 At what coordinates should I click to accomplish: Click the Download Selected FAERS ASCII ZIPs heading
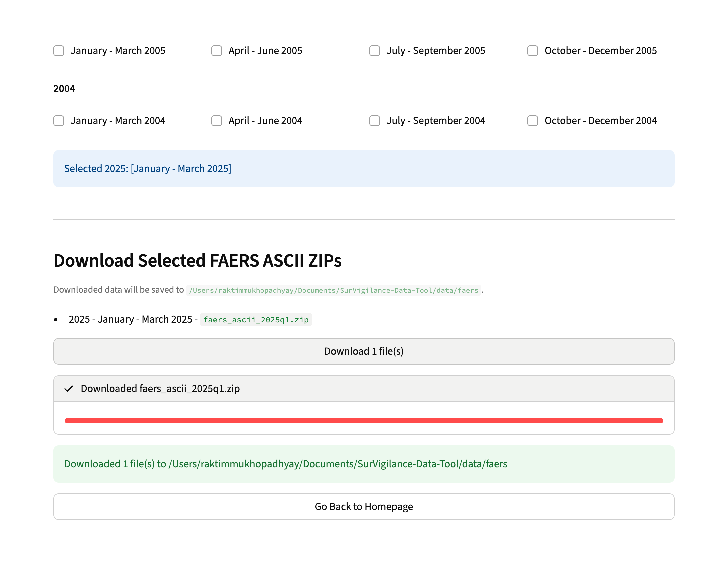197,261
